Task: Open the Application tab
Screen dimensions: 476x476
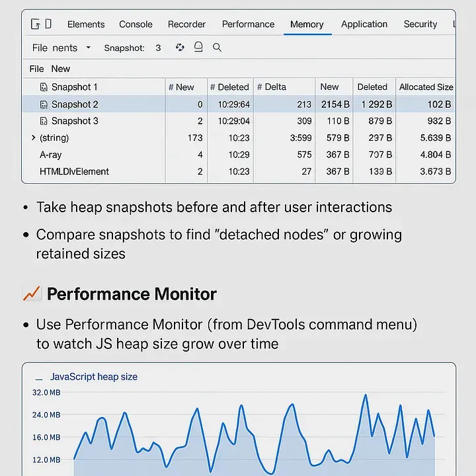Action: (364, 24)
